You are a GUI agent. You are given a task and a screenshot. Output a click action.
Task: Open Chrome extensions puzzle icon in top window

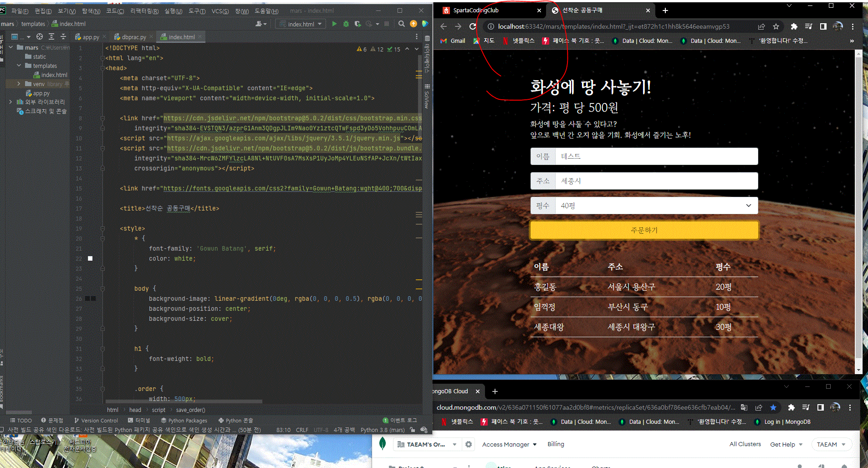click(x=794, y=26)
